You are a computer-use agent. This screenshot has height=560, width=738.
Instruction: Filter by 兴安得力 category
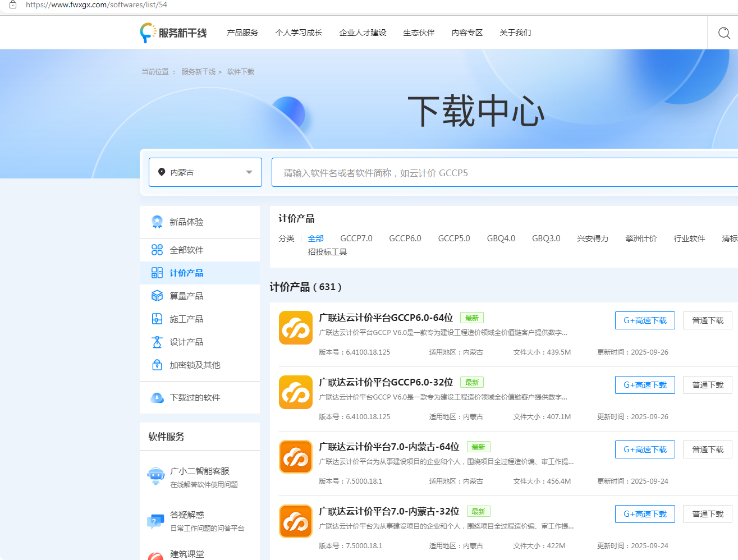(x=593, y=238)
